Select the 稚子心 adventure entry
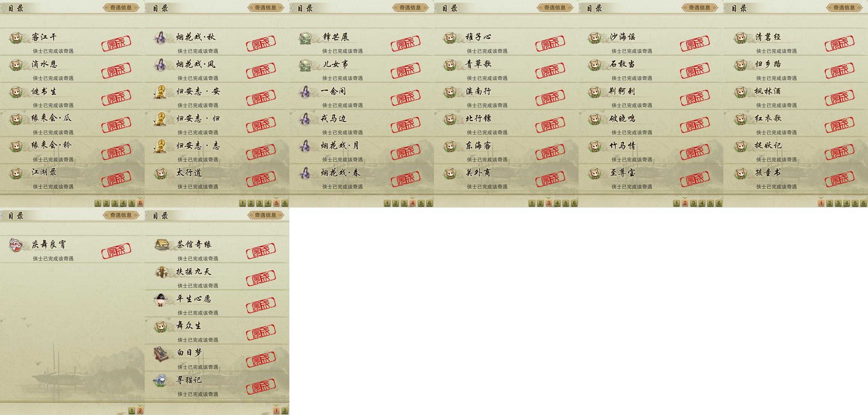This screenshot has height=415, width=868. tap(506, 42)
